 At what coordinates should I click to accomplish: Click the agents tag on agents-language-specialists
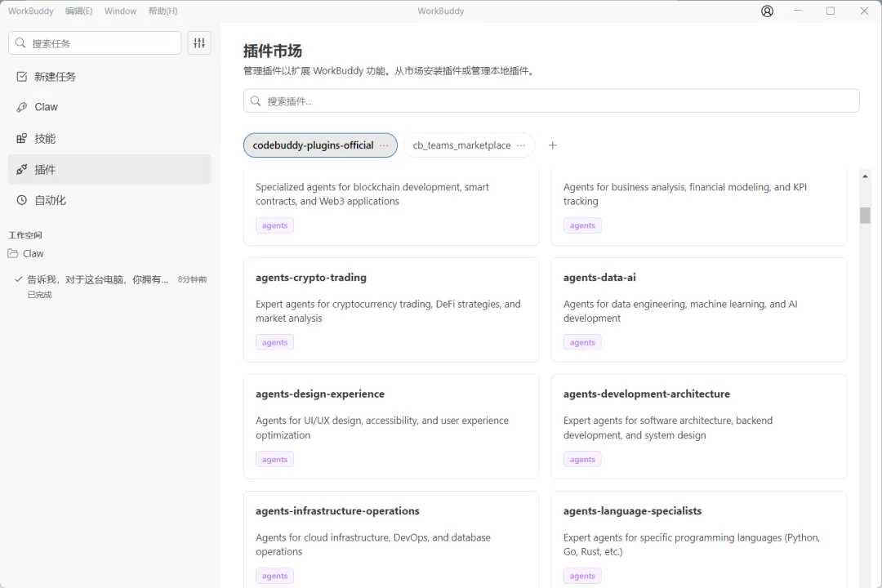(x=582, y=576)
